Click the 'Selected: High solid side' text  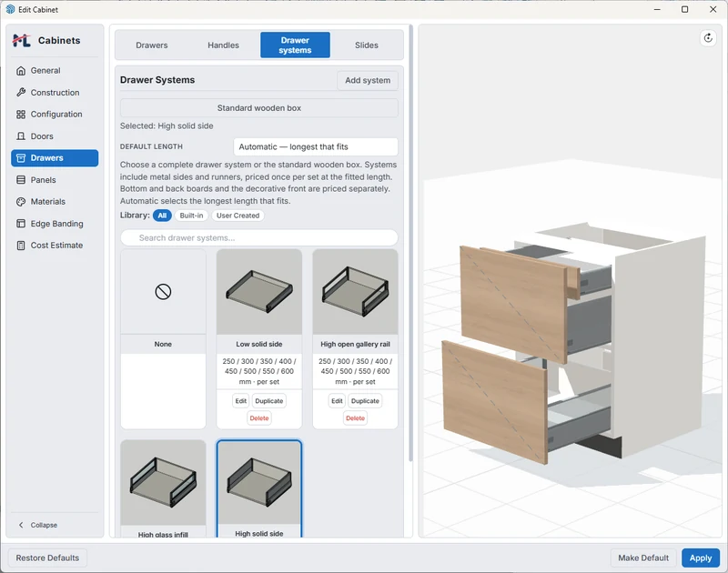[x=167, y=126]
